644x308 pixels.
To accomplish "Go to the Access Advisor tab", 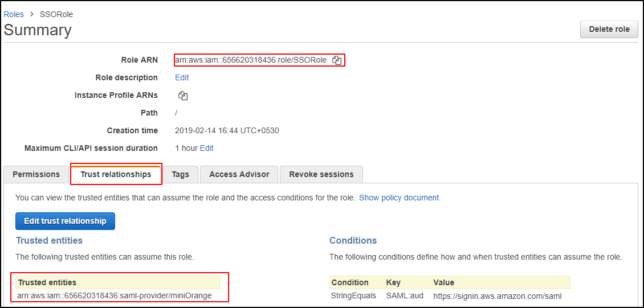I will (x=239, y=174).
